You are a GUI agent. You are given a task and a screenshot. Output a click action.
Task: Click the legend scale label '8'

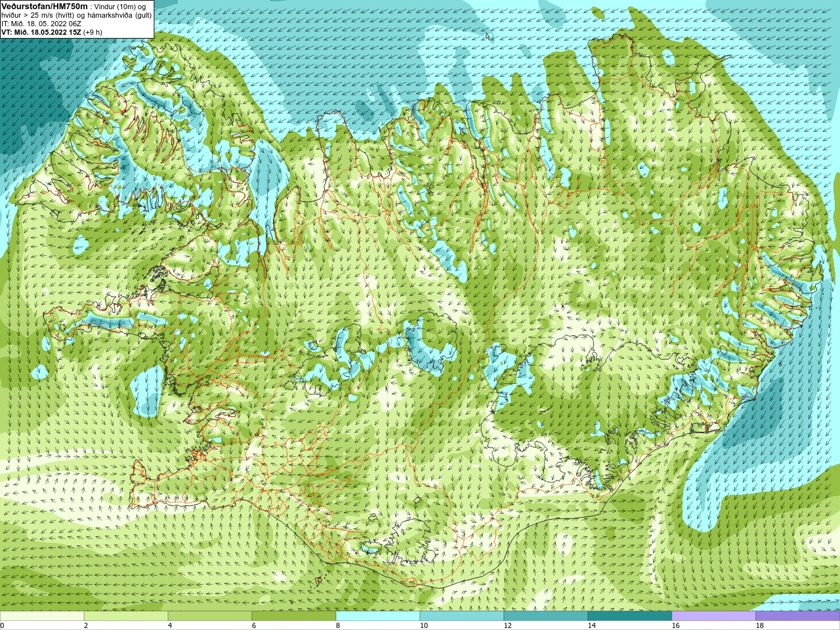(x=338, y=625)
